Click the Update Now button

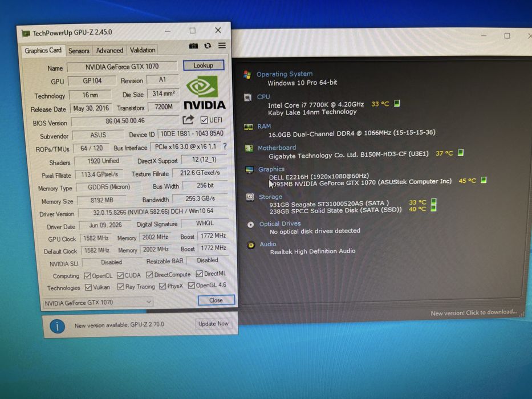coord(213,324)
